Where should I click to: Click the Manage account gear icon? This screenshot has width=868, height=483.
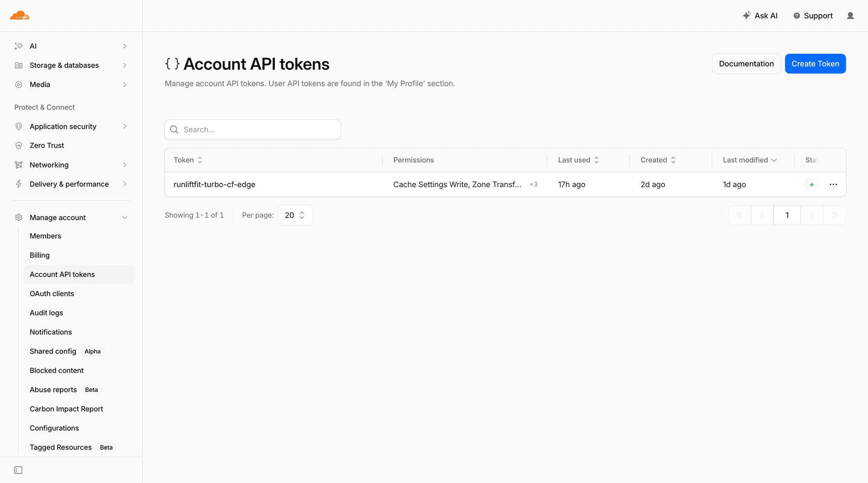(x=19, y=217)
